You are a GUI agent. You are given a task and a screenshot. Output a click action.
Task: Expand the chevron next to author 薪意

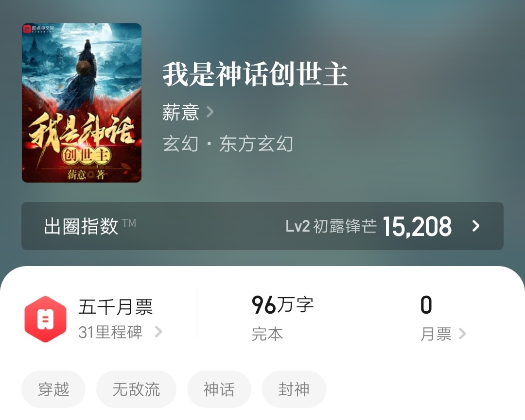tap(210, 112)
